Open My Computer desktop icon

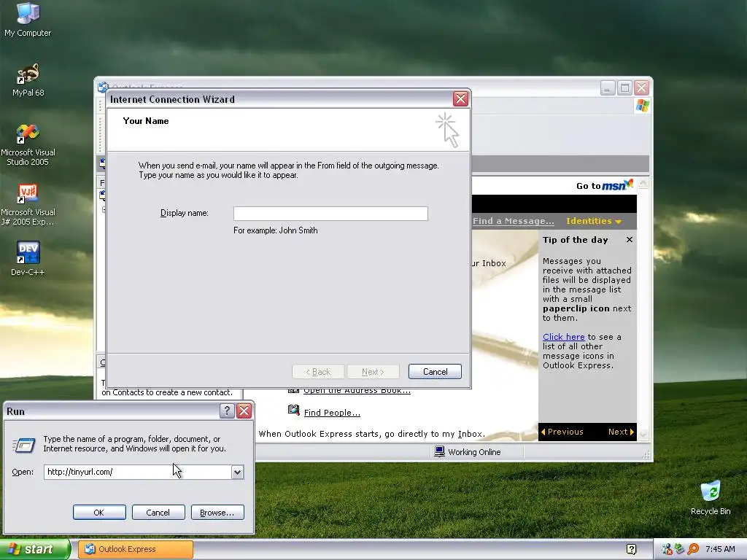pyautogui.click(x=28, y=19)
